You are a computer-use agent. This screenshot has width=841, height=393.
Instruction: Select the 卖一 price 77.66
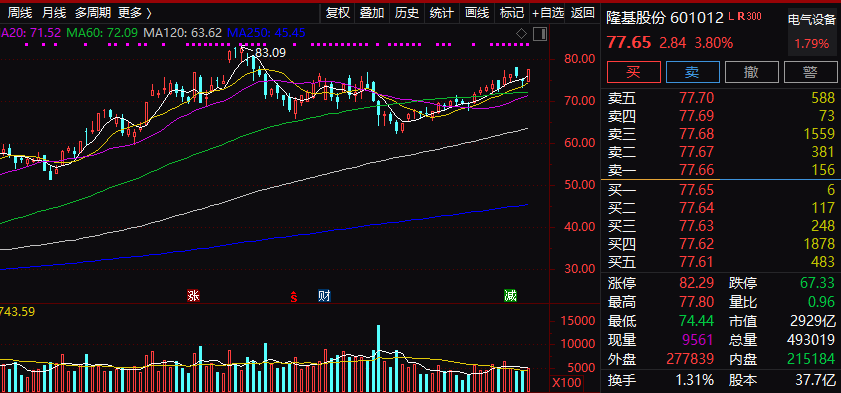pyautogui.click(x=697, y=170)
